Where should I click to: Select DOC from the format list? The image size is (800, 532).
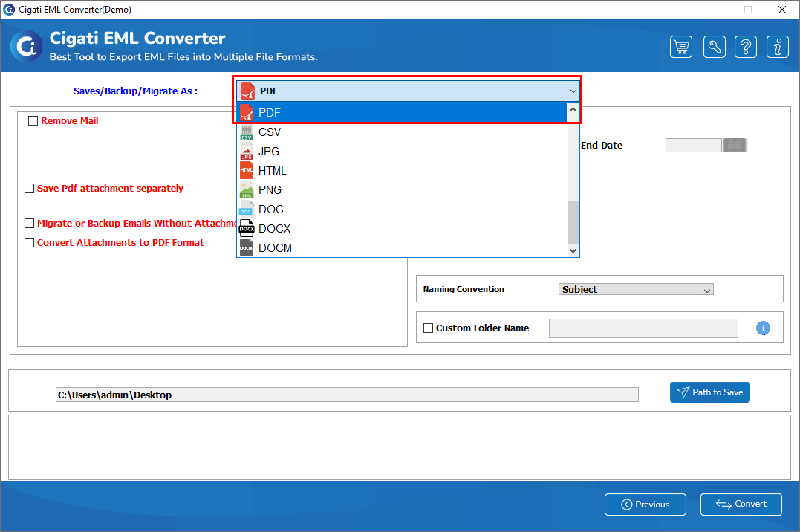(x=402, y=210)
